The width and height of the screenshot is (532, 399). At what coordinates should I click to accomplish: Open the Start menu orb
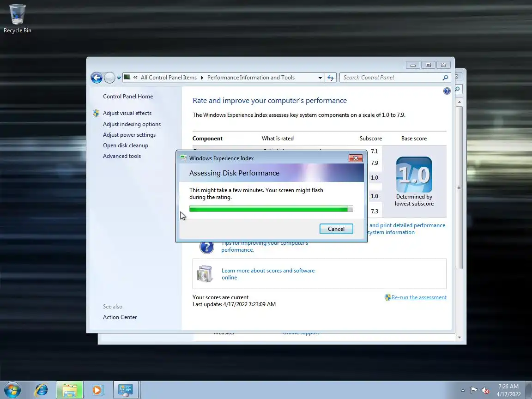point(12,390)
